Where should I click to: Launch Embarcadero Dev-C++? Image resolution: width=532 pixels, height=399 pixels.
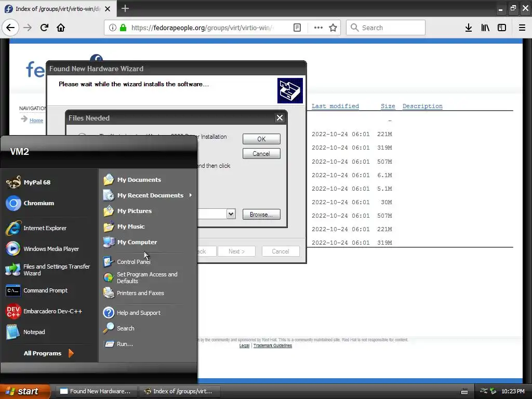[x=44, y=311]
